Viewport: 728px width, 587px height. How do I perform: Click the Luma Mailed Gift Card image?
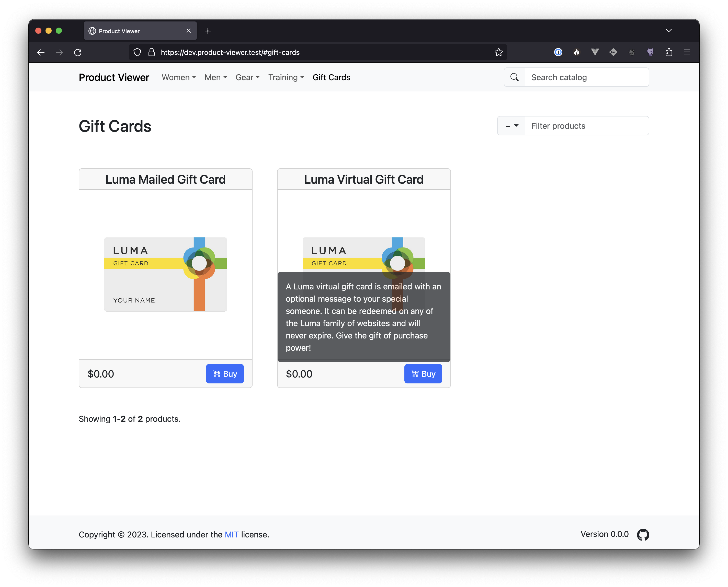(165, 274)
